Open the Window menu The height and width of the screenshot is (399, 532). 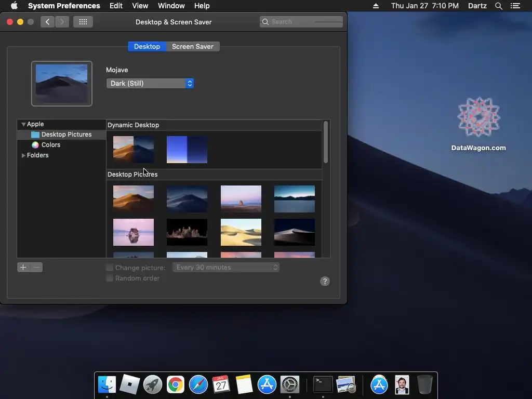[x=171, y=6]
